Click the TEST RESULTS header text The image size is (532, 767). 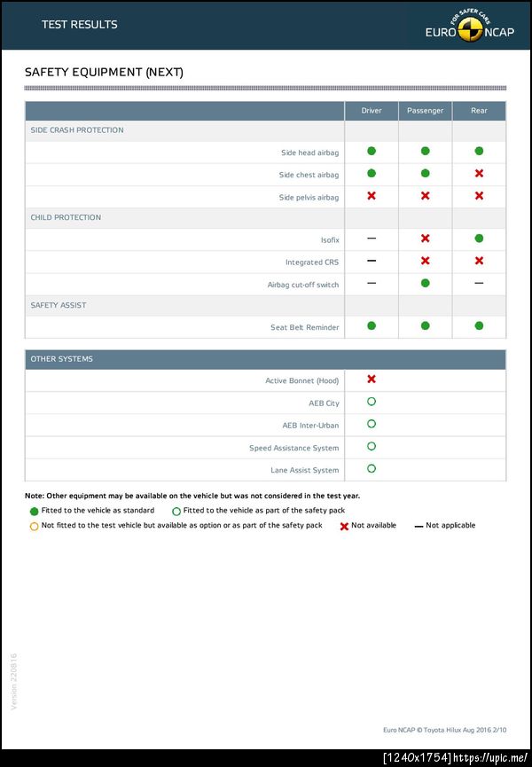point(80,25)
